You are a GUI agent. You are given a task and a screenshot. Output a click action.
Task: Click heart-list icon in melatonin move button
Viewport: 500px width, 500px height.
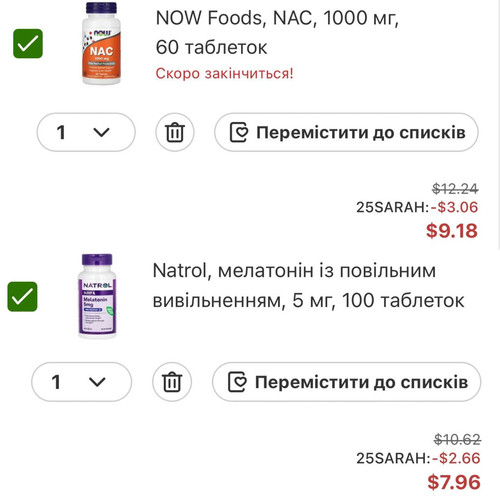tap(237, 382)
